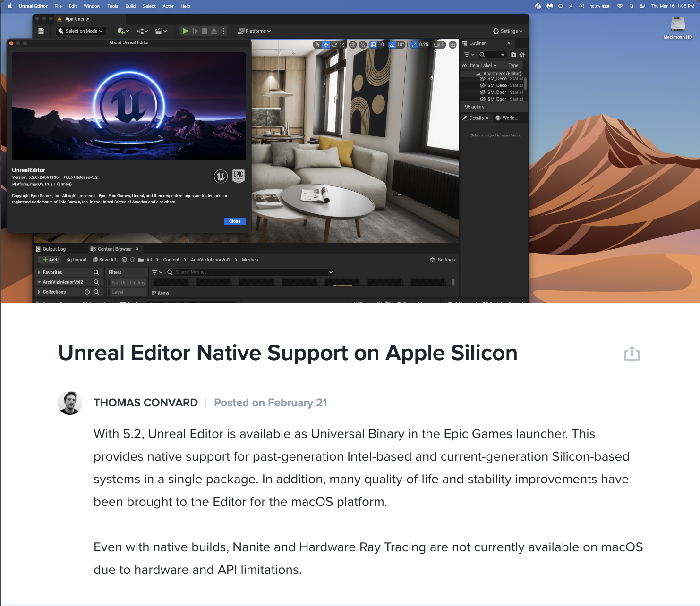Open the Platforms dropdown
This screenshot has width=700, height=606.
(x=254, y=31)
